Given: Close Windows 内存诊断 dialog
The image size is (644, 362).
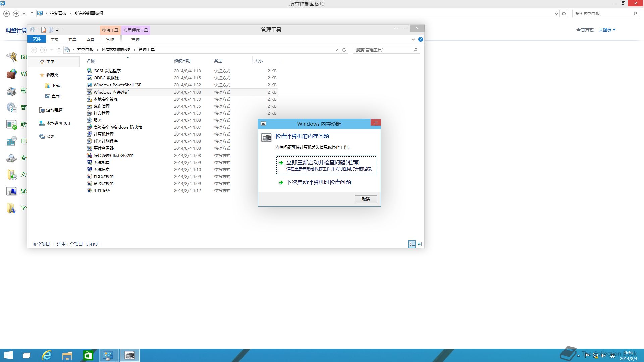Looking at the screenshot, I should click(x=376, y=123).
